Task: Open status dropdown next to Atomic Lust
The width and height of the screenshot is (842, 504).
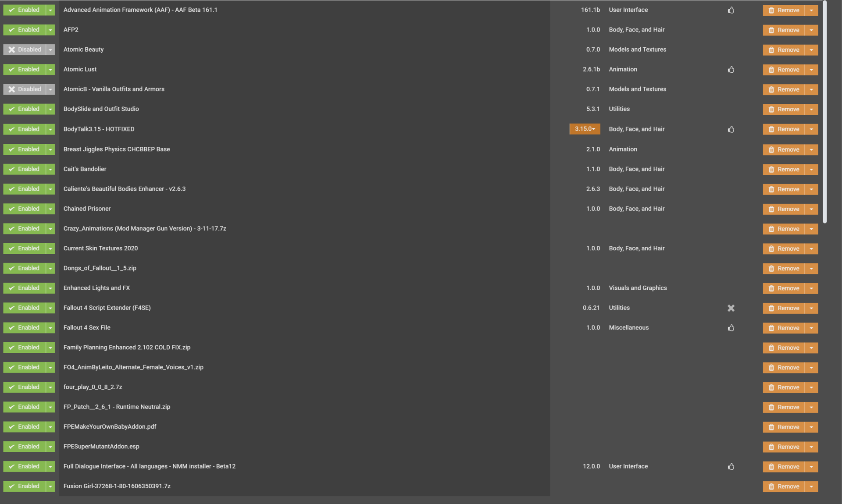Action: pyautogui.click(x=50, y=70)
